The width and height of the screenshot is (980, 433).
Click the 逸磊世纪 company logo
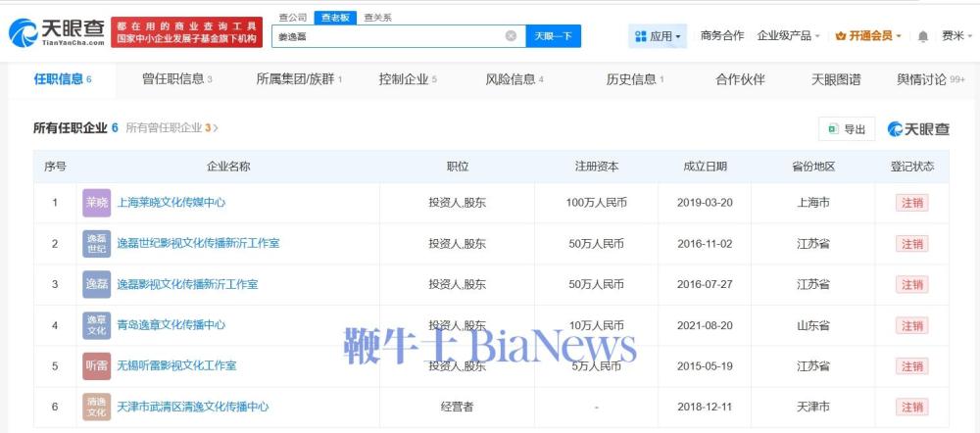[97, 244]
